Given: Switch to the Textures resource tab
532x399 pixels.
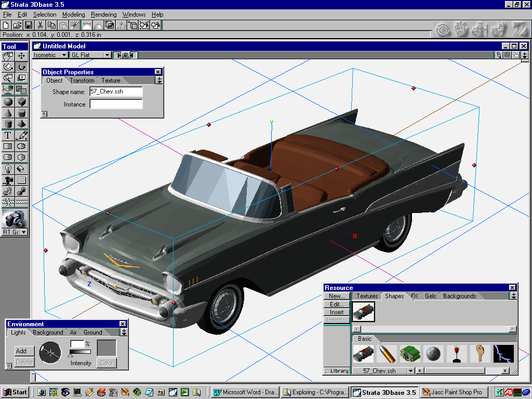Looking at the screenshot, I should tap(367, 296).
